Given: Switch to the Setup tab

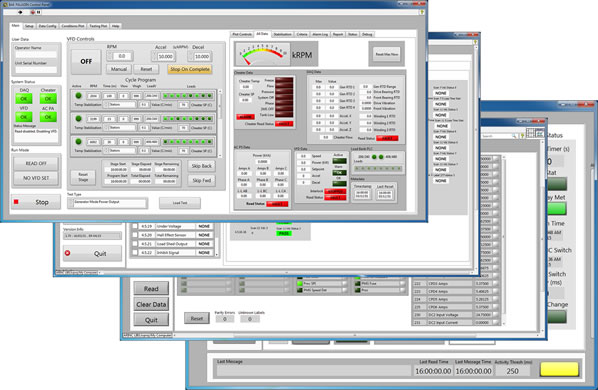Looking at the screenshot, I should 29,26.
